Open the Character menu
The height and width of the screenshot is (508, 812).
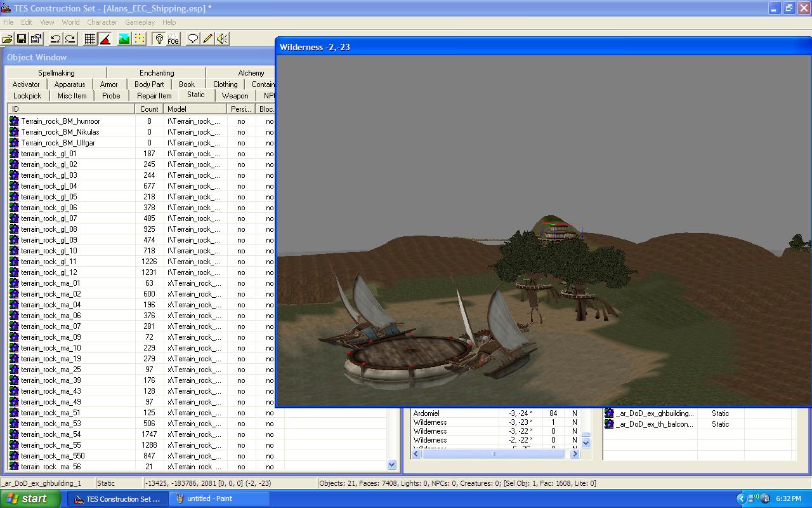(102, 22)
